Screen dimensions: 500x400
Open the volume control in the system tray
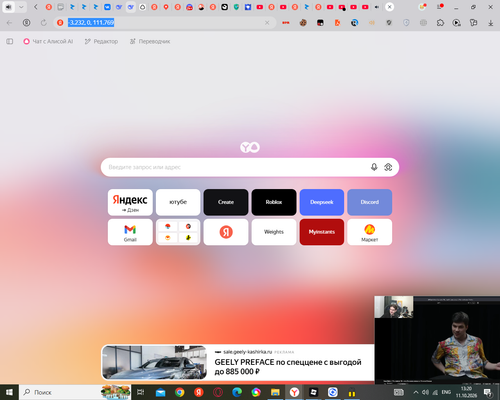pos(425,392)
